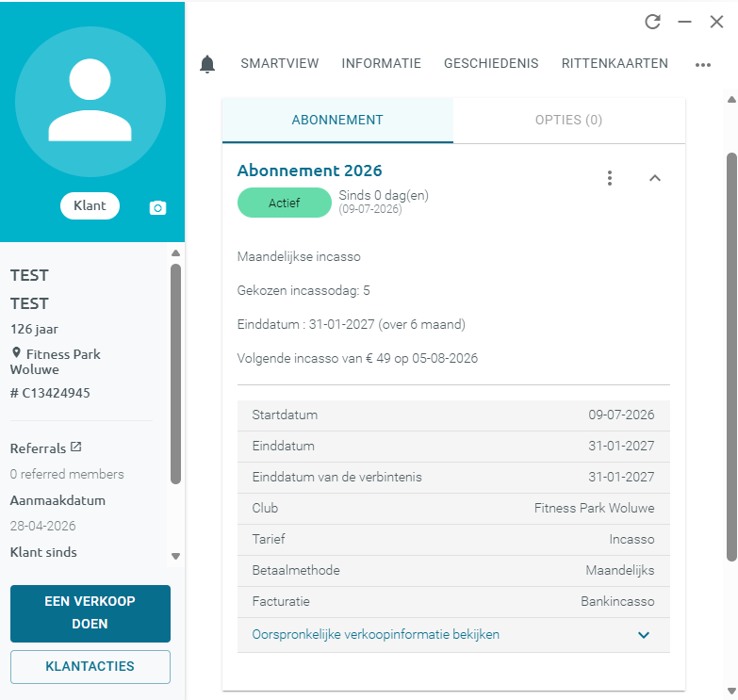Click the main panel scrollbar thumb

coord(731,356)
